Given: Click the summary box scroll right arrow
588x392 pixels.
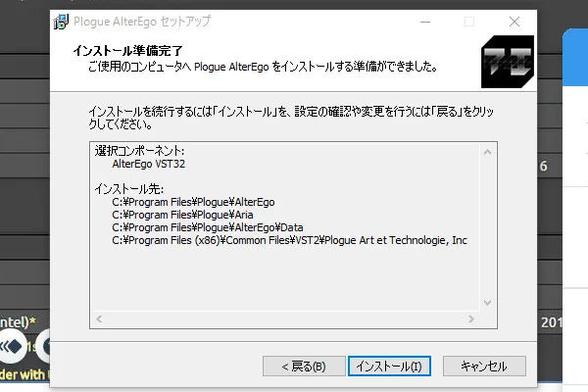Looking at the screenshot, I should pos(471,318).
